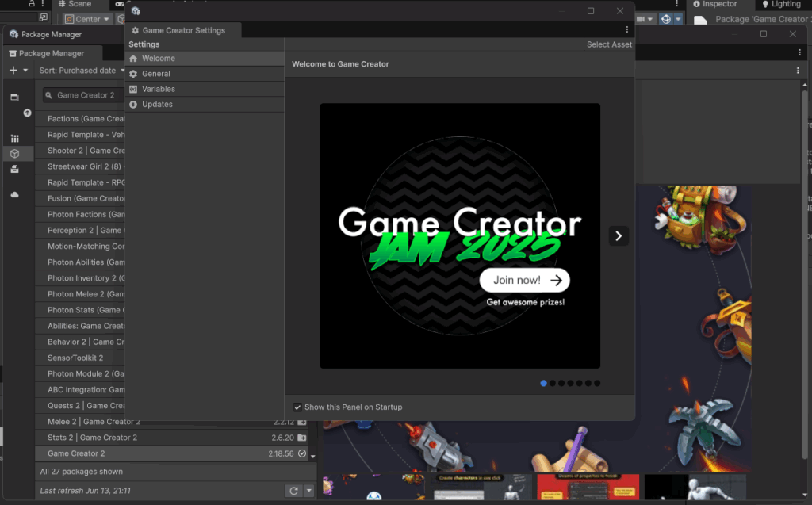Open the first package screenshot thumbnail

pyautogui.click(x=373, y=487)
